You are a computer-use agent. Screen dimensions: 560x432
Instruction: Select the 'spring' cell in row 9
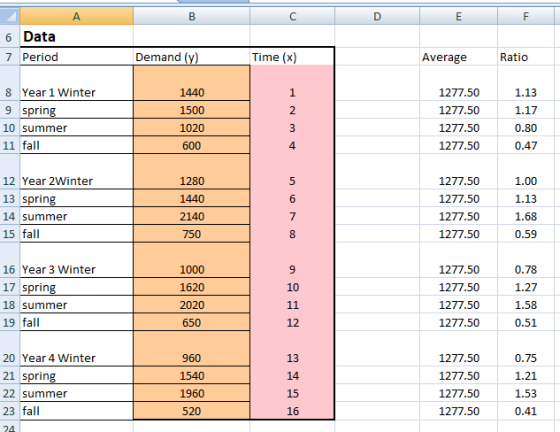coord(76,110)
